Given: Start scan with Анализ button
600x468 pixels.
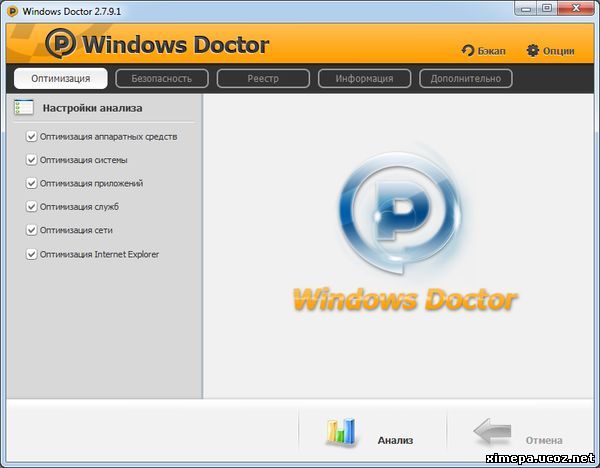Looking at the screenshot, I should tap(394, 440).
